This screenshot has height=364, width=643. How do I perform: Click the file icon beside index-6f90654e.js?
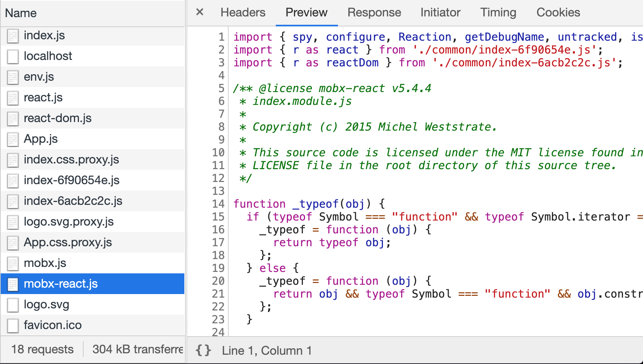13,181
